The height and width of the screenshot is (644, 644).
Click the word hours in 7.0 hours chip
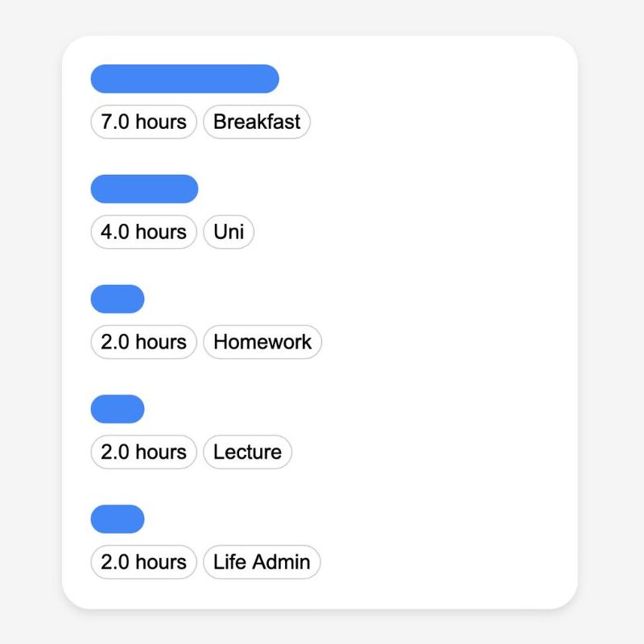tap(161, 122)
